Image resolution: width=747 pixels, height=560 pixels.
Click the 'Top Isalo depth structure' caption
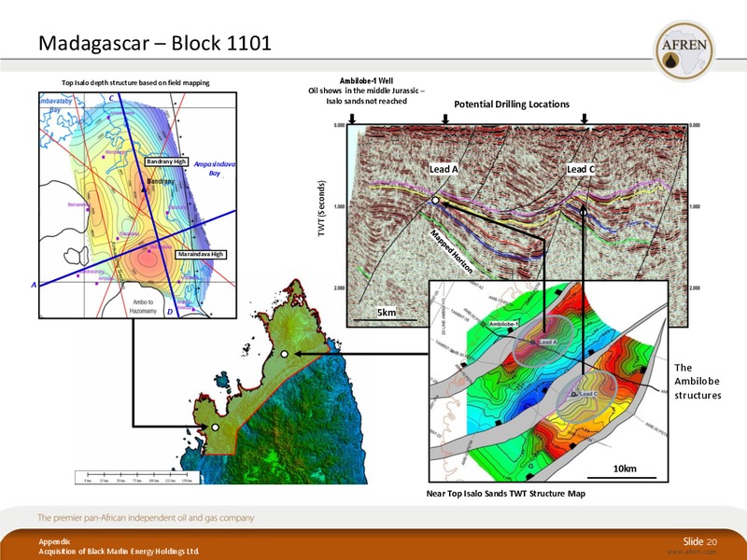point(135,83)
